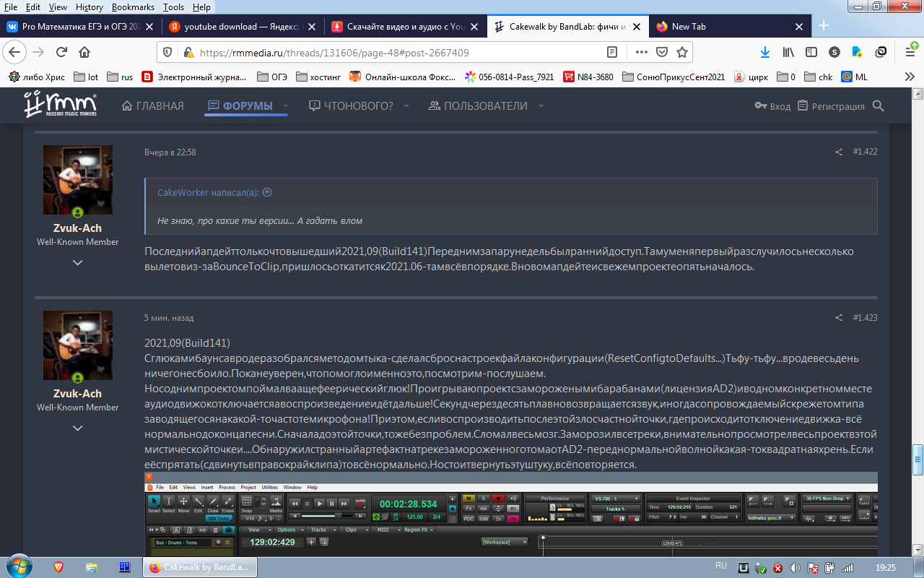
Task: Reload the current page
Action: coord(61,52)
